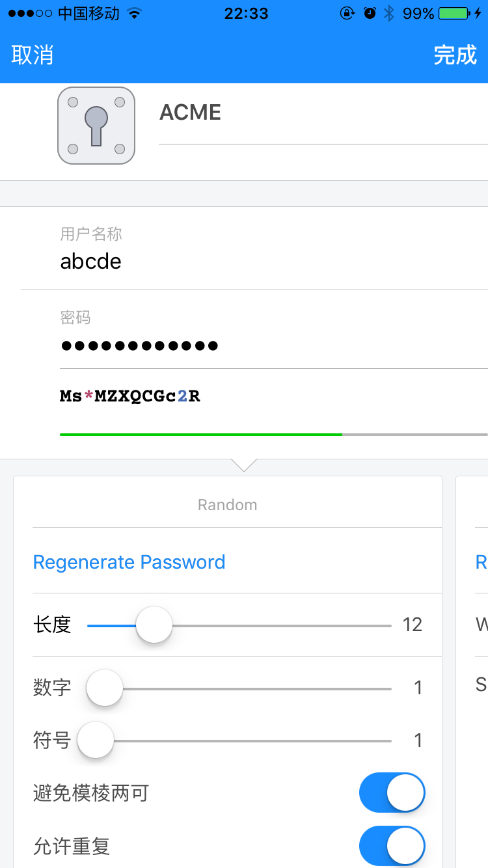This screenshot has width=488, height=868.
Task: Tap the 用户名称 field containing abcde
Action: (260, 262)
